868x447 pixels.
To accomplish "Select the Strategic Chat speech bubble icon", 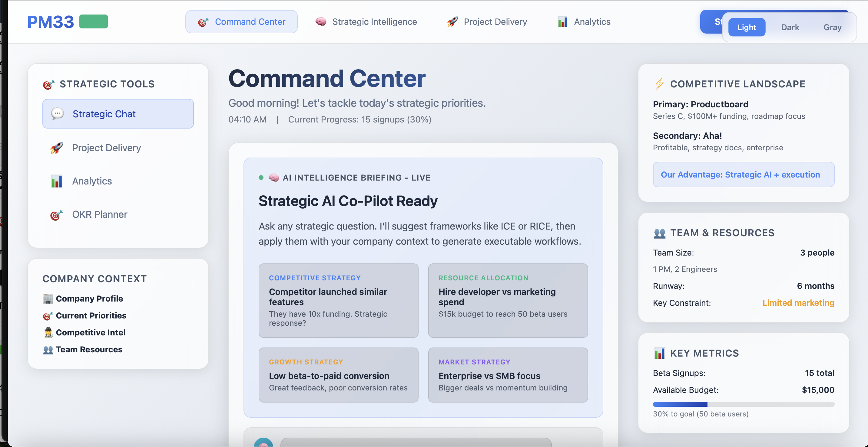I will pos(58,114).
